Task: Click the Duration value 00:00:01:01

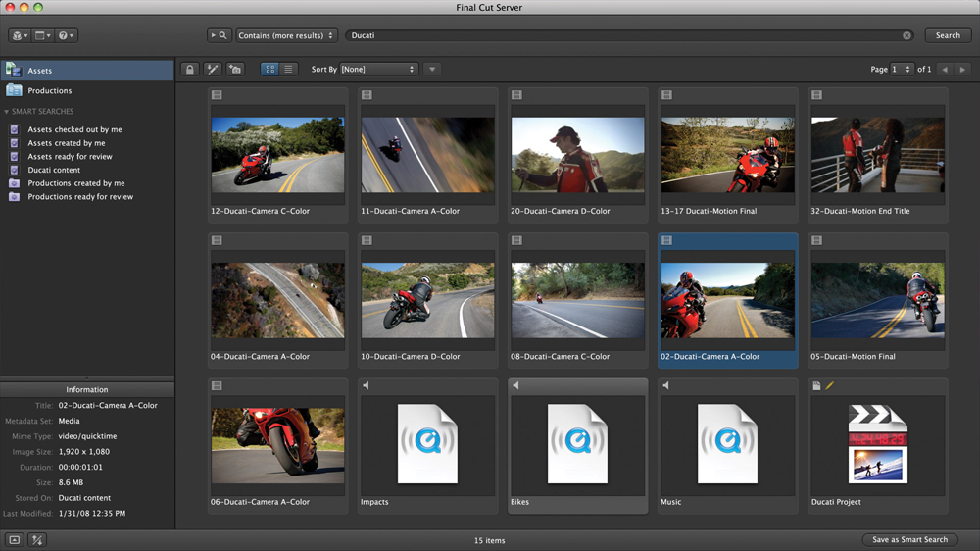Action: 80,468
